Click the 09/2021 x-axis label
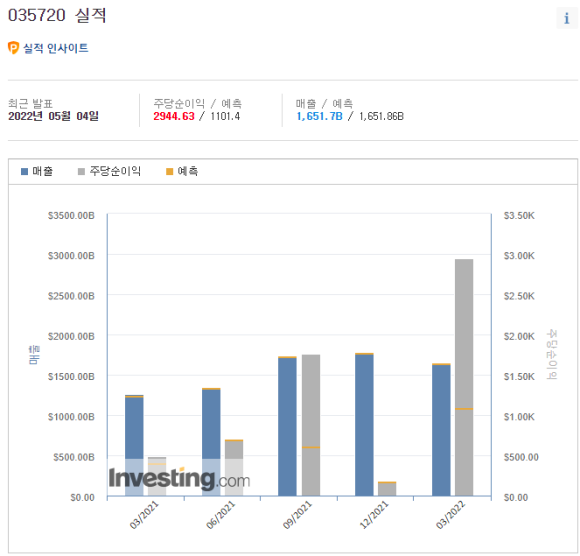 [297, 515]
